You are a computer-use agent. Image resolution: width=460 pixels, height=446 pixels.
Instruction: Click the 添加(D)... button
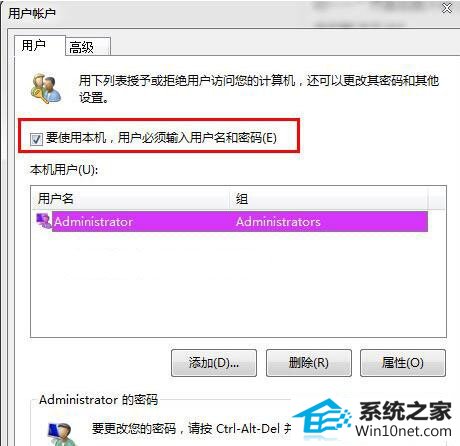[x=214, y=363]
